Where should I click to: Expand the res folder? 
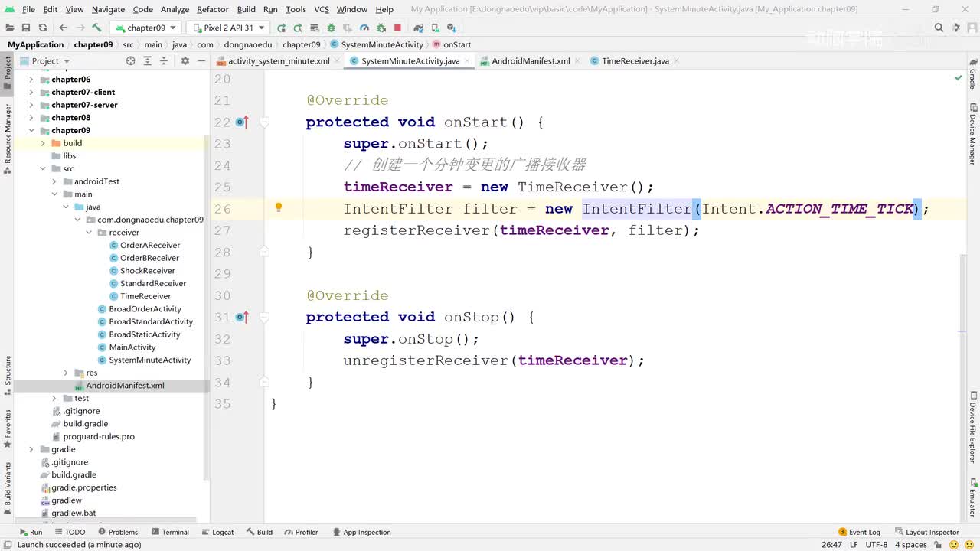pyautogui.click(x=66, y=373)
